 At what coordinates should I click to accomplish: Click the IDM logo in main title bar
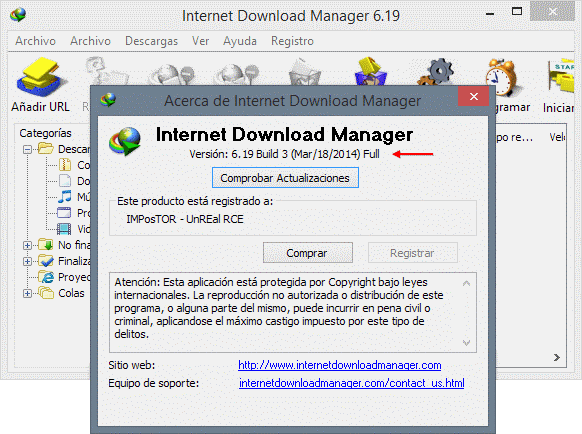click(18, 15)
